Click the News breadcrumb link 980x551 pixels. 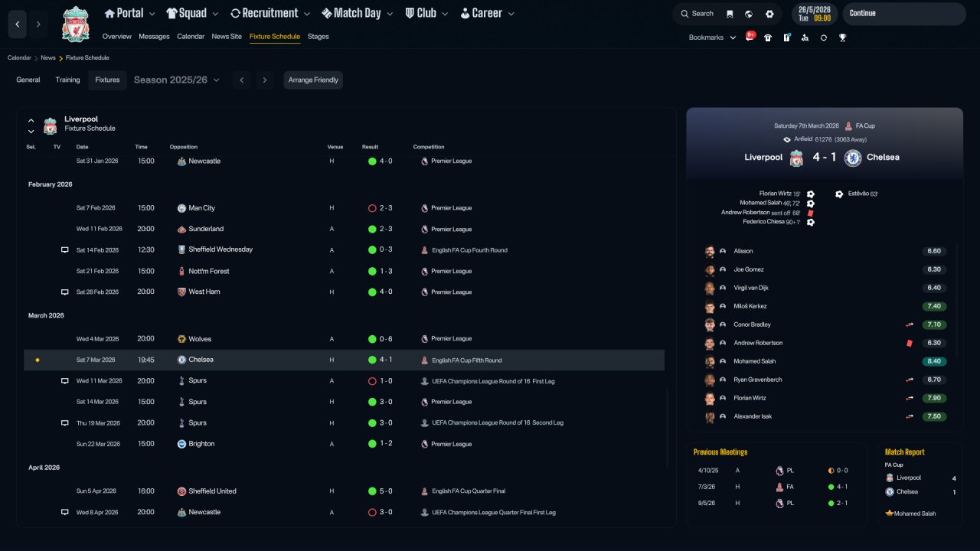click(x=48, y=58)
